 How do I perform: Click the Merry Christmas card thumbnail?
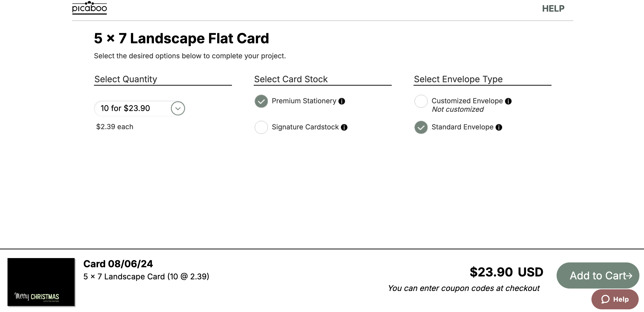click(x=41, y=282)
